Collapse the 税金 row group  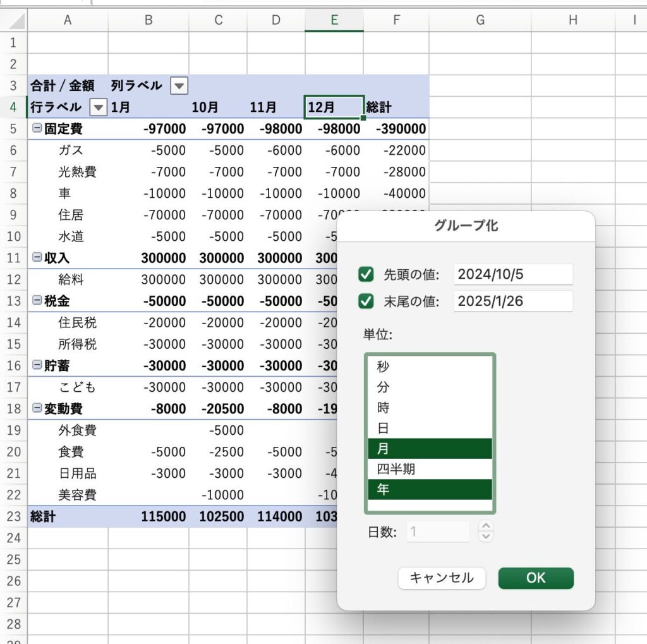[37, 300]
